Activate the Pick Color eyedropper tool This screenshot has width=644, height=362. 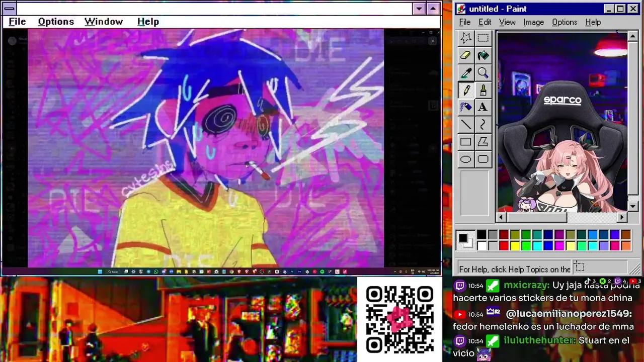(x=466, y=73)
